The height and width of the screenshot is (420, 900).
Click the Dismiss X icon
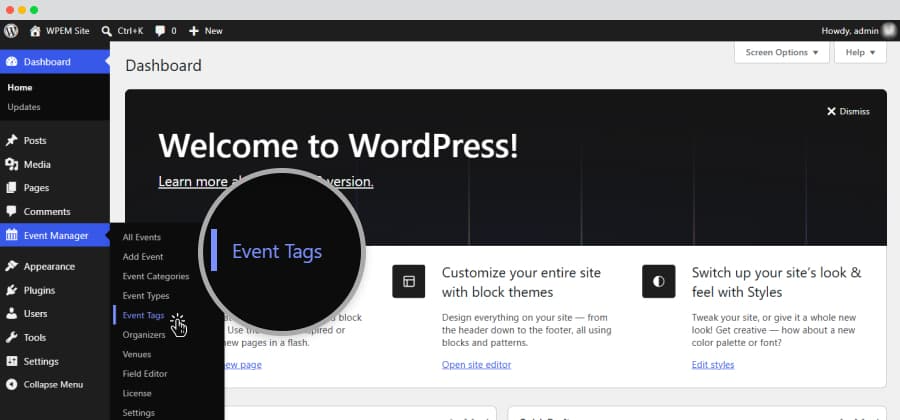[x=831, y=111]
